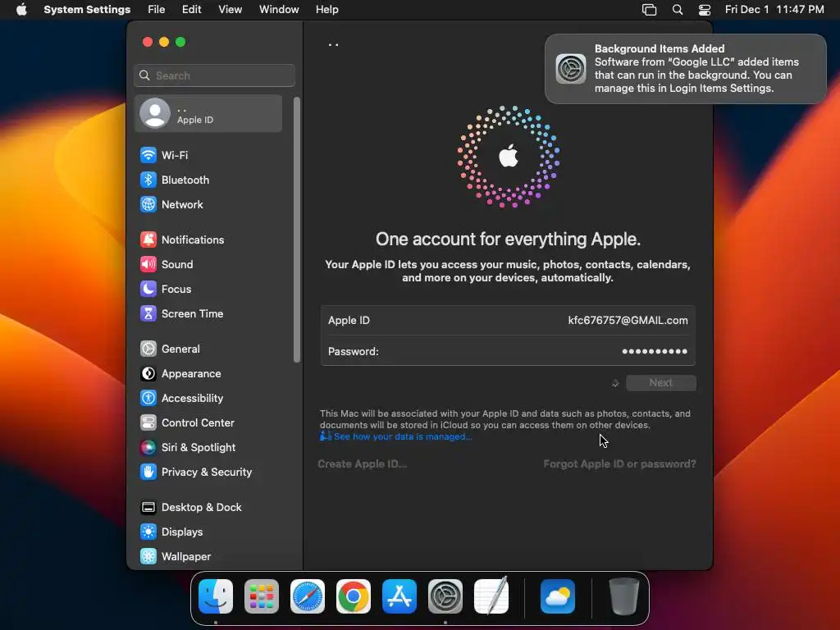Launch App Store from the Dock
The width and height of the screenshot is (840, 630).
[x=399, y=596]
